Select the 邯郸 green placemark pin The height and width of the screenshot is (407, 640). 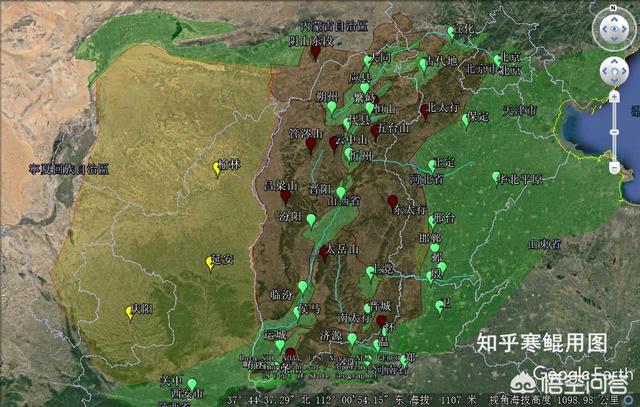(435, 249)
